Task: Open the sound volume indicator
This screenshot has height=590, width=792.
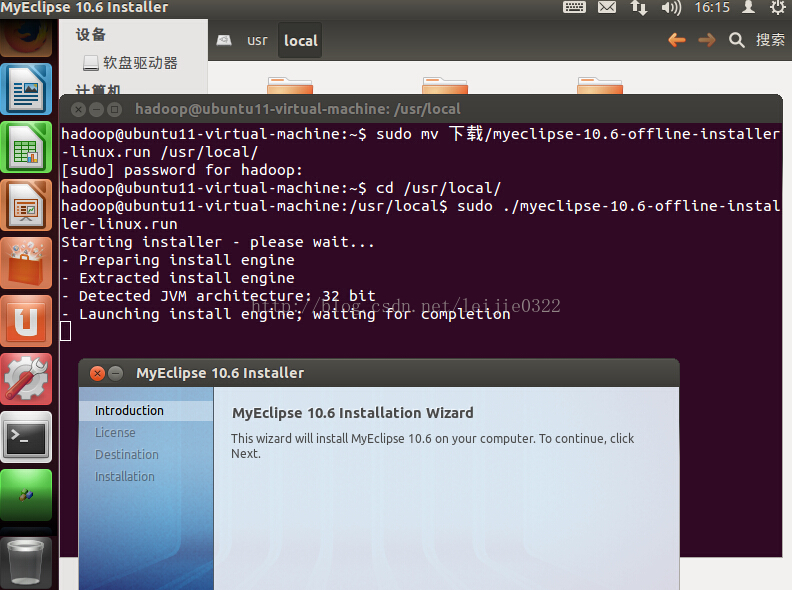Action: pyautogui.click(x=671, y=8)
